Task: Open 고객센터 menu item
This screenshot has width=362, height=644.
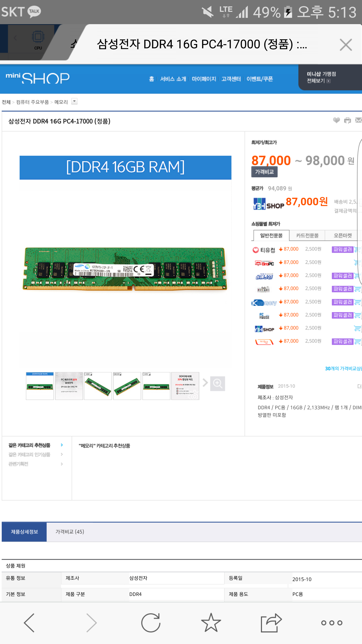Action: click(x=231, y=79)
